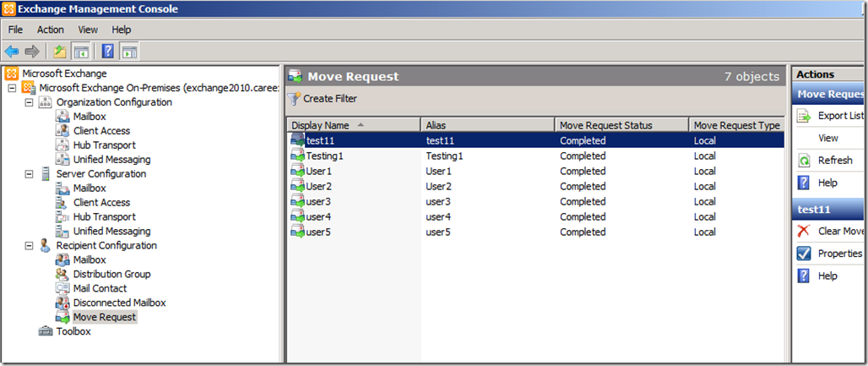Screen dimensions: 868x366
Task: Collapse Microsoft Exchange On-Premises node
Action: click(x=12, y=88)
